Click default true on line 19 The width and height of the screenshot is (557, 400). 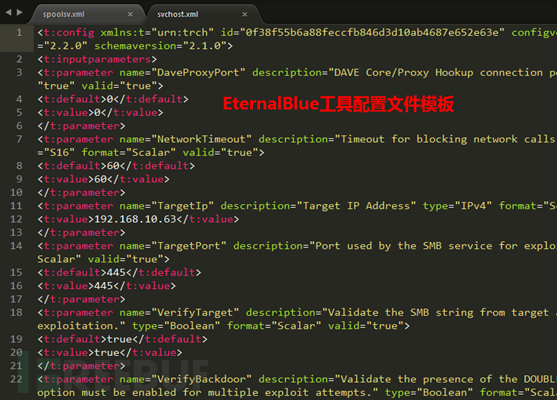[x=119, y=339]
